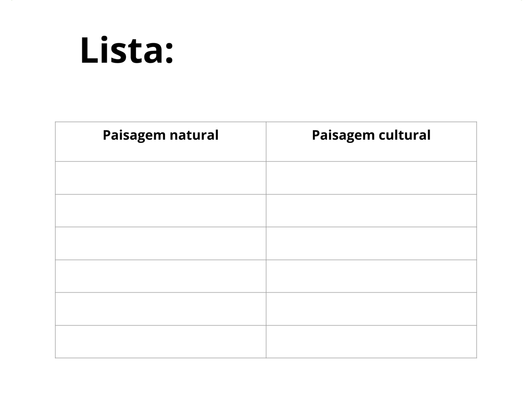
Task: Select second empty cell under Paisagem cultural
Action: pos(371,211)
